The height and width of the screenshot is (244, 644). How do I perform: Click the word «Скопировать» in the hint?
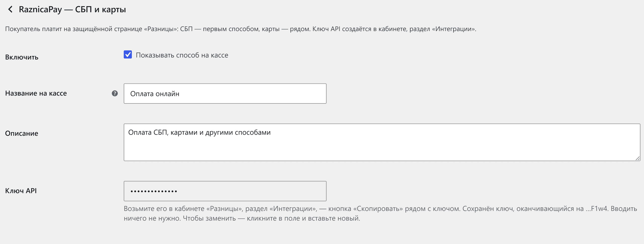(x=378, y=209)
